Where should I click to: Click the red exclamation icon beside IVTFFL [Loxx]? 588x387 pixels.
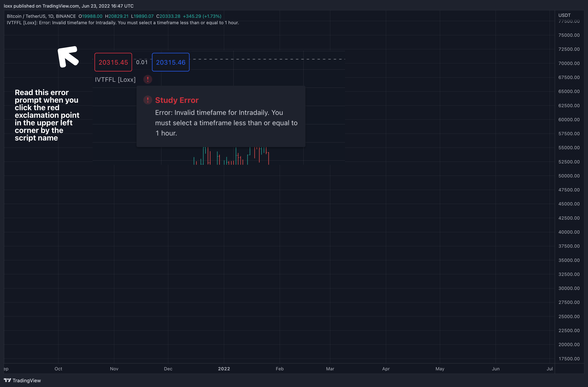(x=148, y=80)
